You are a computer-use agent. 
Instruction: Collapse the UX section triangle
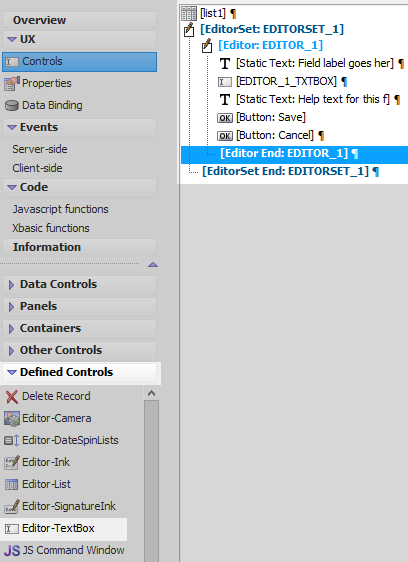click(x=12, y=39)
